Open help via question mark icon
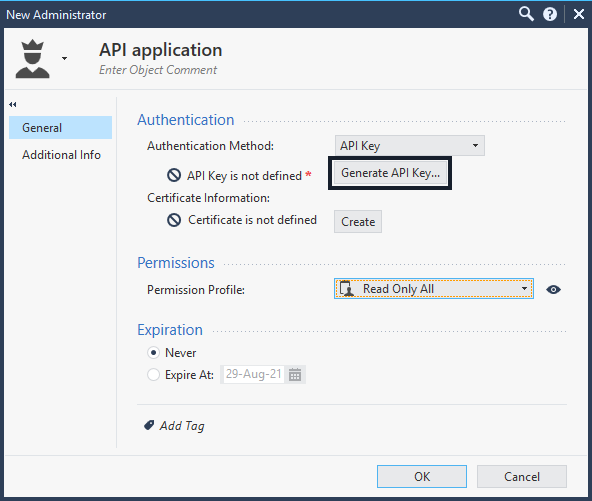This screenshot has width=592, height=501. click(x=550, y=14)
